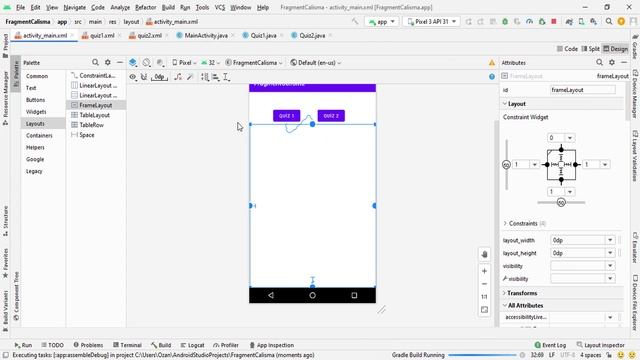Click Gradle Build Running progress bar

coord(482,355)
